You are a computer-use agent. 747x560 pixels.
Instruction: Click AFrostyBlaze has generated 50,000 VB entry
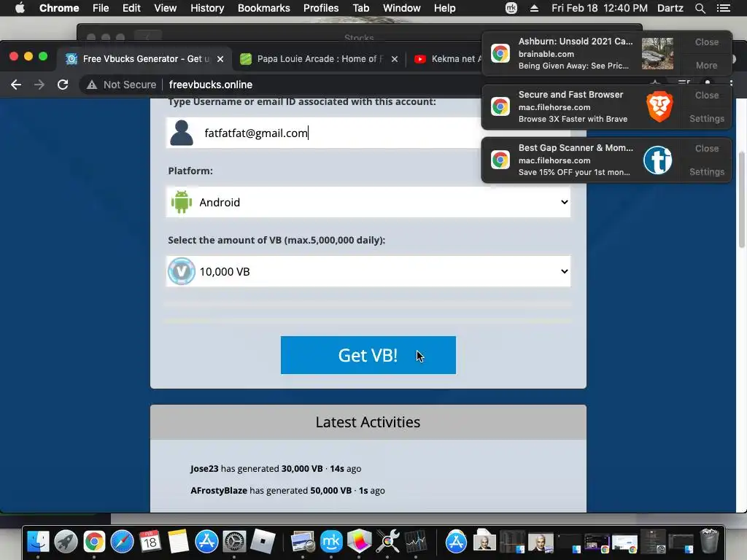(287, 491)
